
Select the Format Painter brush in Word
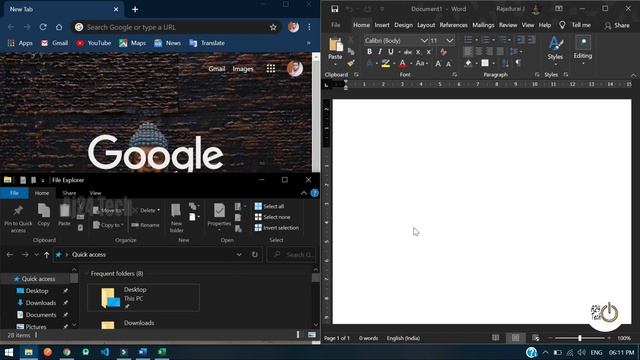[351, 63]
